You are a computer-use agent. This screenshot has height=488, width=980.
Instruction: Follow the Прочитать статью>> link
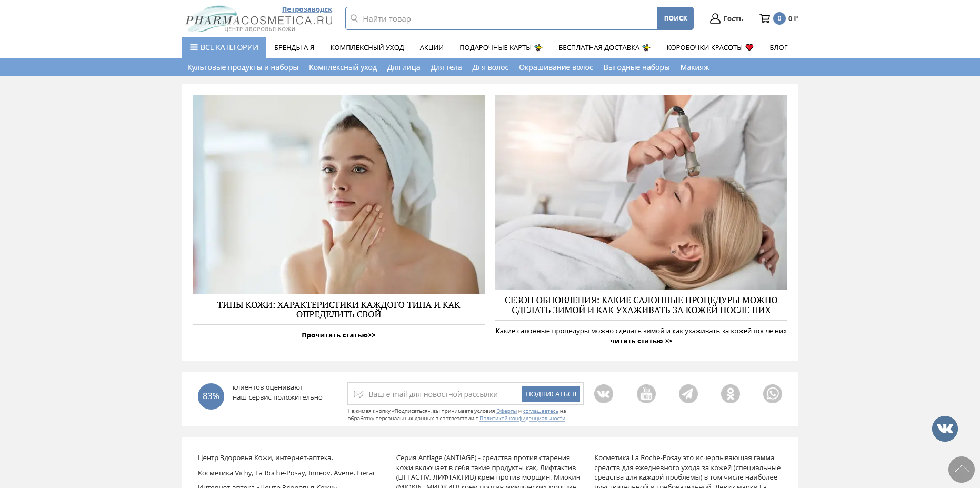click(x=338, y=335)
